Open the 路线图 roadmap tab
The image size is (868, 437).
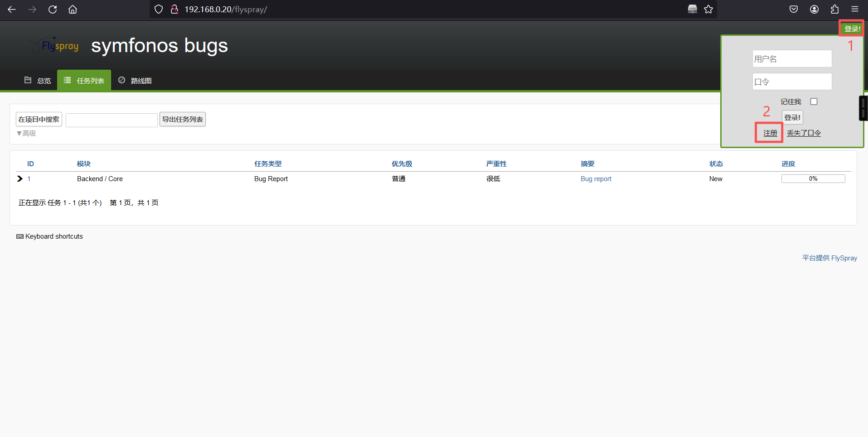point(135,81)
